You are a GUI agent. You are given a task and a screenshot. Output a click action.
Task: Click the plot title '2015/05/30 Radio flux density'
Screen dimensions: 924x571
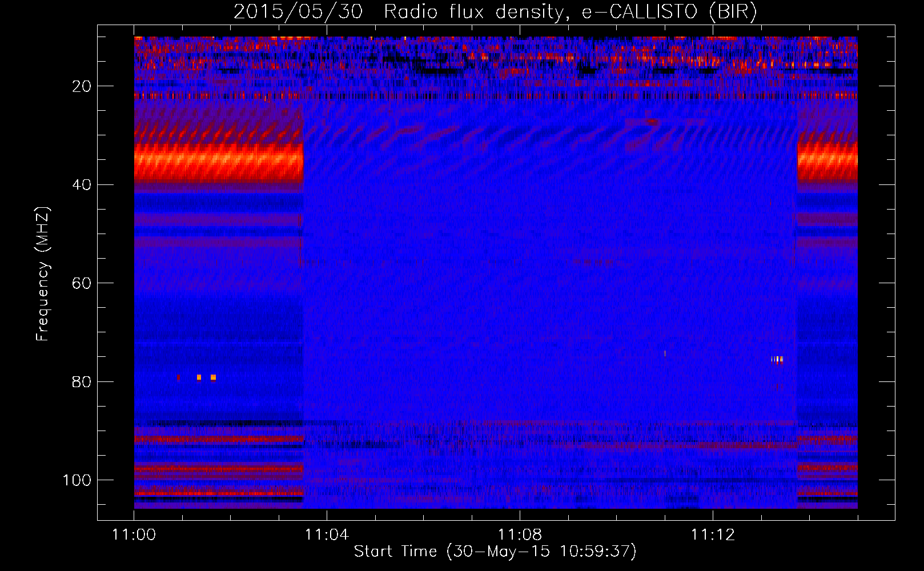point(495,12)
